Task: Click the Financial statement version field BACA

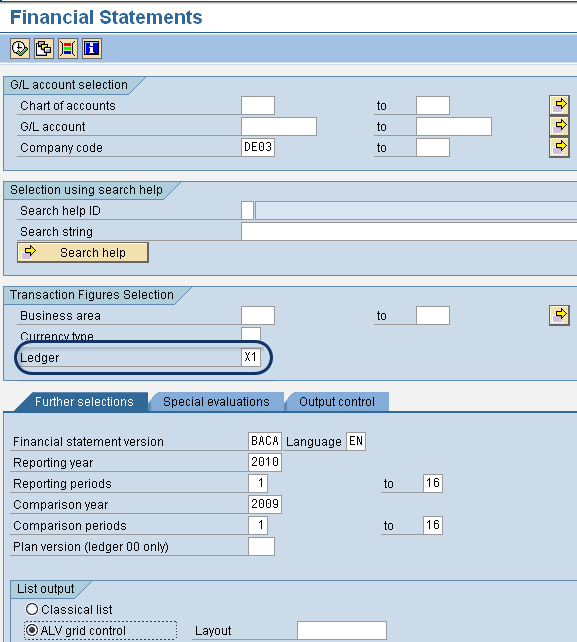Action: tap(265, 441)
